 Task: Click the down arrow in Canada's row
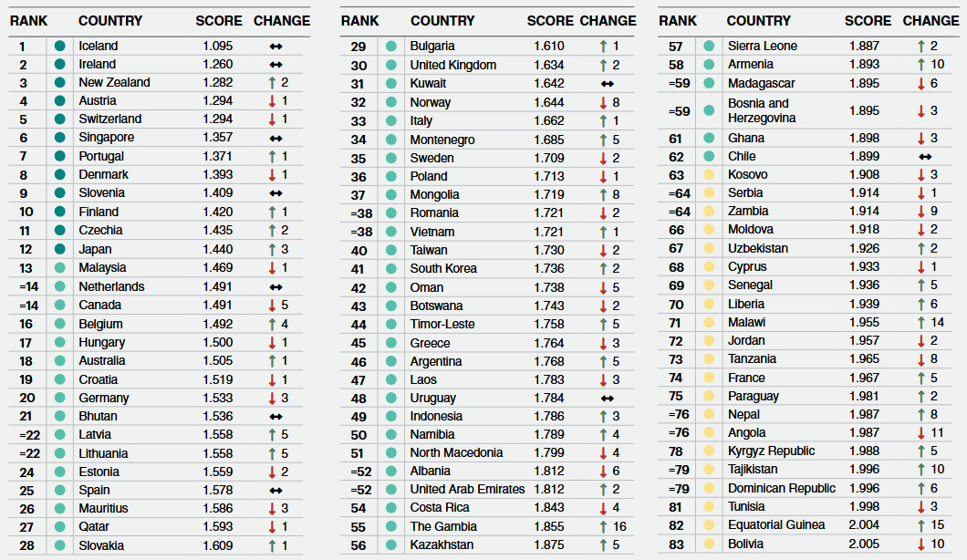(272, 306)
